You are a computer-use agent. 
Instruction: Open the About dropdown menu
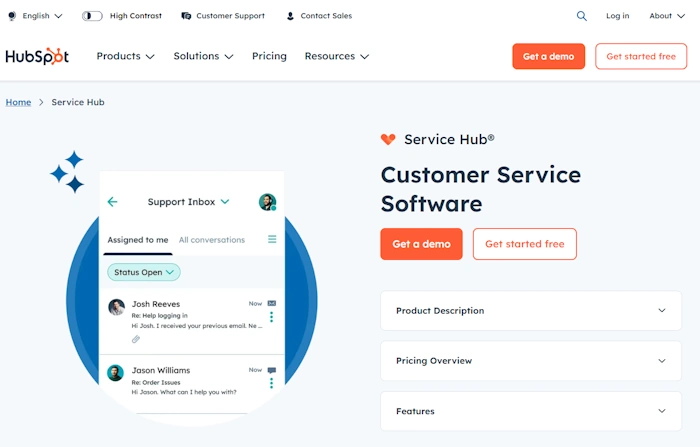667,16
